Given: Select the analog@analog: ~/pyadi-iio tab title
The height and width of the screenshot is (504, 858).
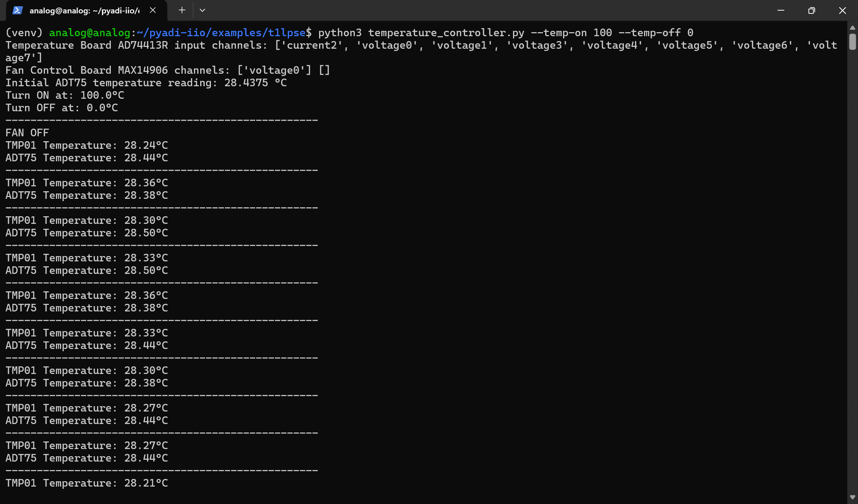Looking at the screenshot, I should tap(84, 10).
